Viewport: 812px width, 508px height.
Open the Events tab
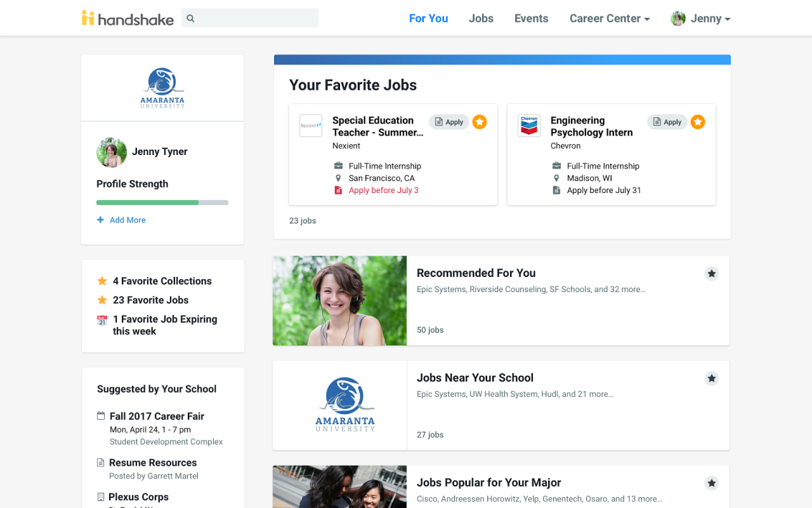[531, 18]
